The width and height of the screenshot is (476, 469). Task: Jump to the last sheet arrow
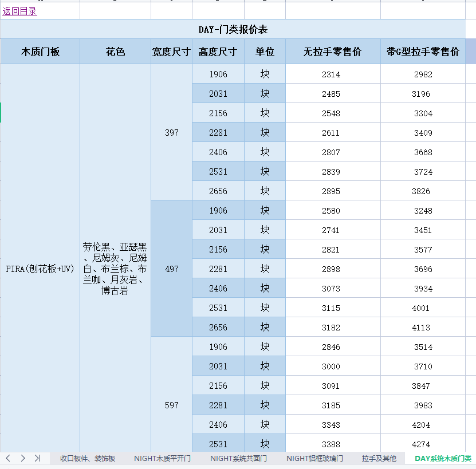pyautogui.click(x=37, y=458)
